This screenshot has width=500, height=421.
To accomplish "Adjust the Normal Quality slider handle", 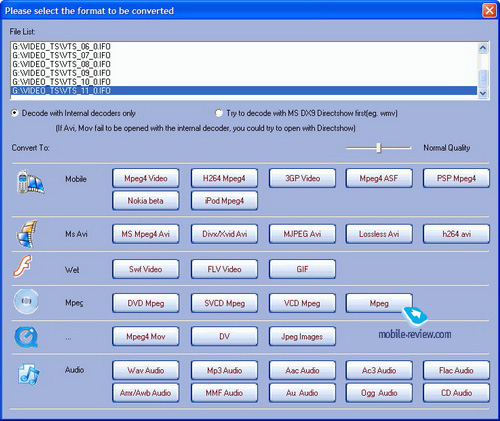I will coord(378,148).
